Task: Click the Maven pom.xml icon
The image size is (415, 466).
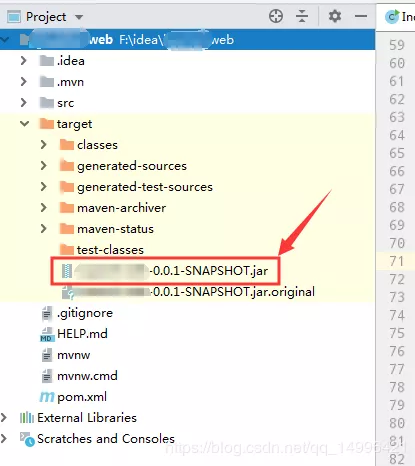Action: 47,397
